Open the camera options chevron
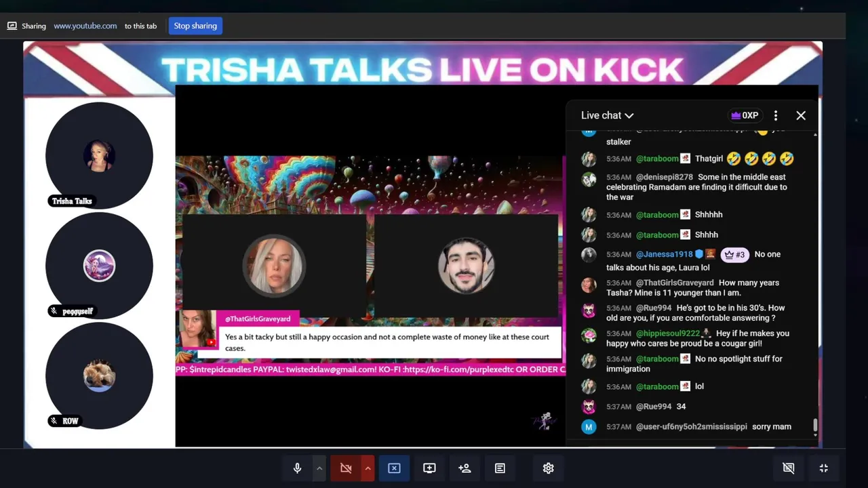This screenshot has height=488, width=868. point(368,468)
